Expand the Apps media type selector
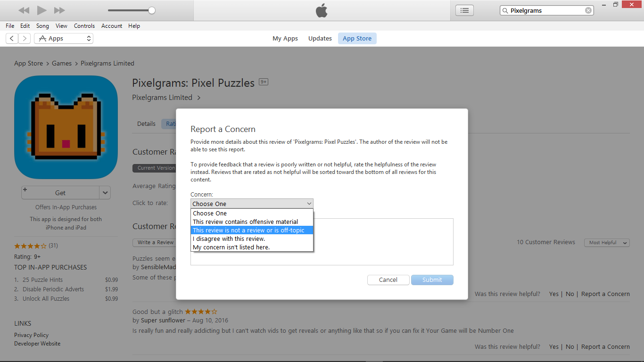The height and width of the screenshot is (362, 644). coord(64,39)
